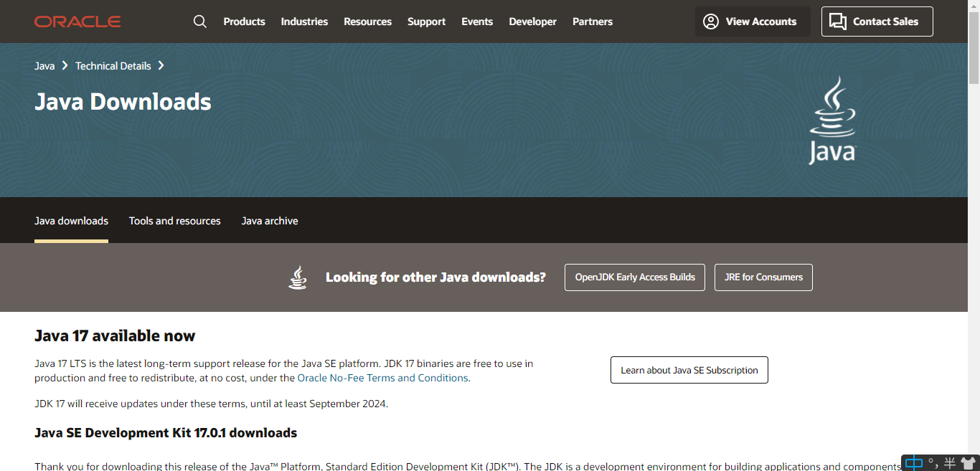
Task: Click the 'Java 17 available now' heading
Action: [115, 336]
